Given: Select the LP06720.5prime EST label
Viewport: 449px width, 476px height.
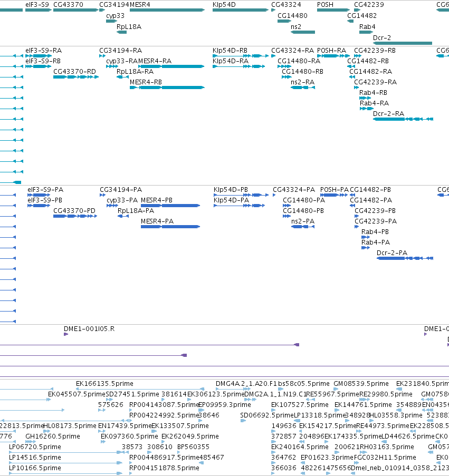Looking at the screenshot, I should (x=35, y=447).
